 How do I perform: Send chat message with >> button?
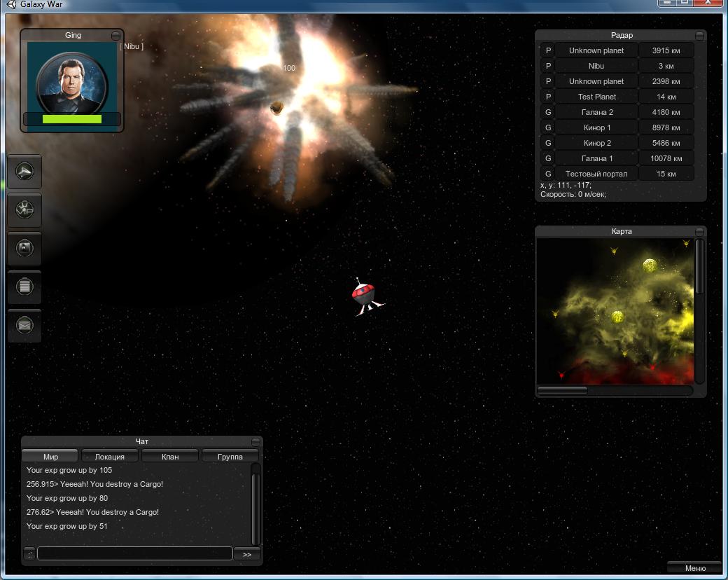click(x=247, y=555)
